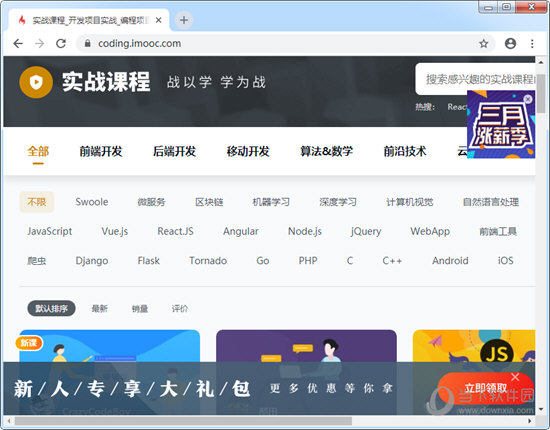Filter courses by 深度学习
Image resolution: width=550 pixels, height=430 pixels.
coord(338,202)
